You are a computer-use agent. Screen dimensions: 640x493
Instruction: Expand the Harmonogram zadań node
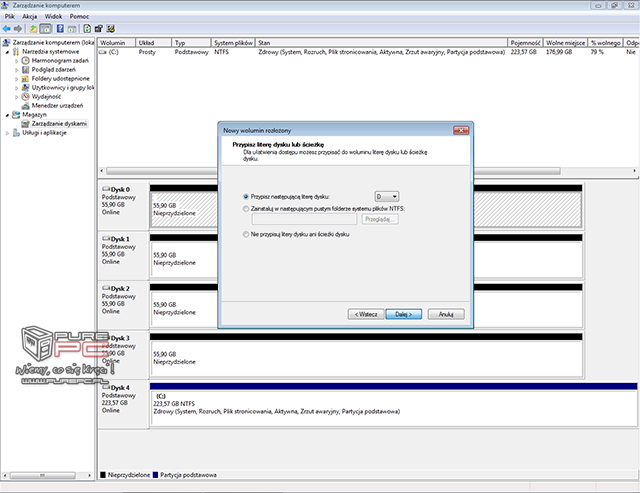pos(17,61)
